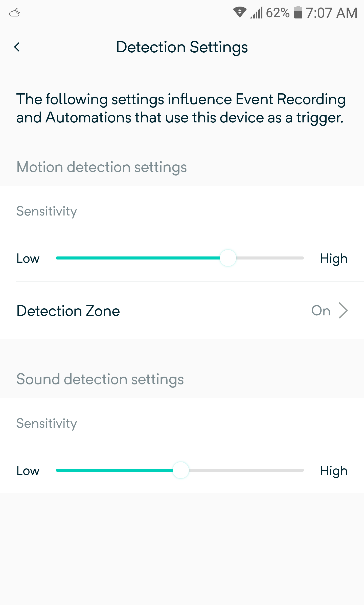Click unfilled part of motion sensitivity track
The height and width of the screenshot is (605, 364).
click(x=270, y=258)
